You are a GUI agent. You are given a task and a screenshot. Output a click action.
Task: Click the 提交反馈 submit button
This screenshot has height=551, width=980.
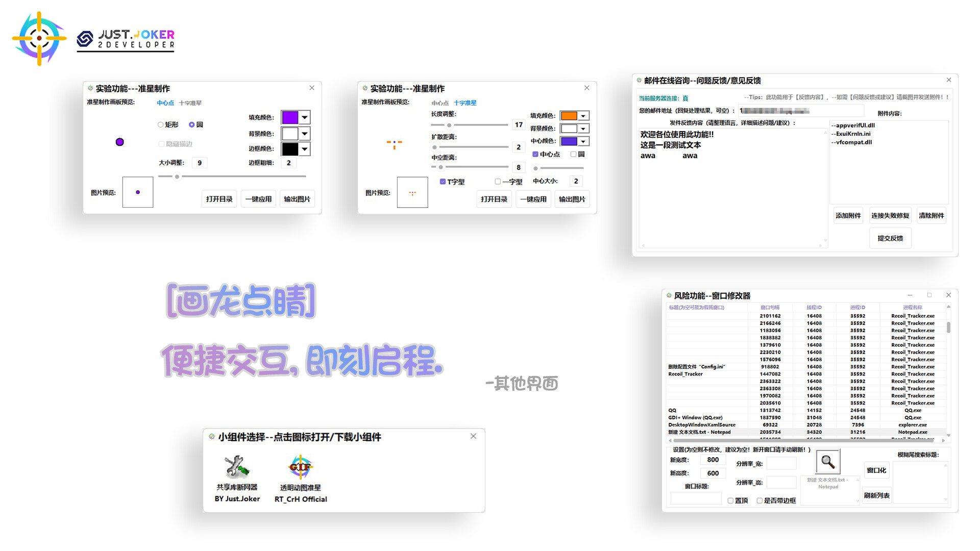(x=890, y=238)
